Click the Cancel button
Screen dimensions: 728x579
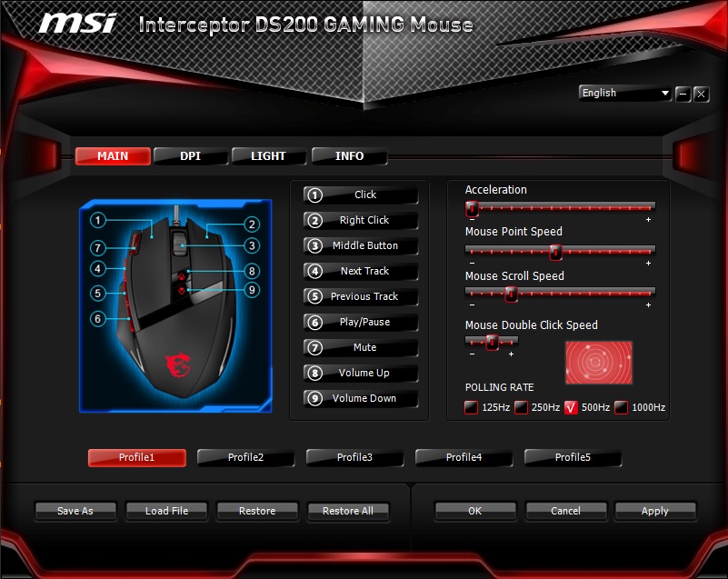click(565, 511)
